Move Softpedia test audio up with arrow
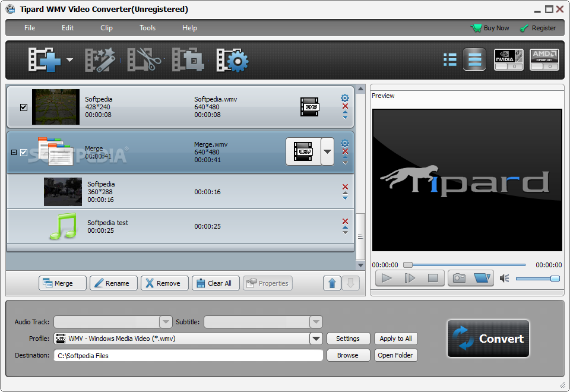 (346, 228)
